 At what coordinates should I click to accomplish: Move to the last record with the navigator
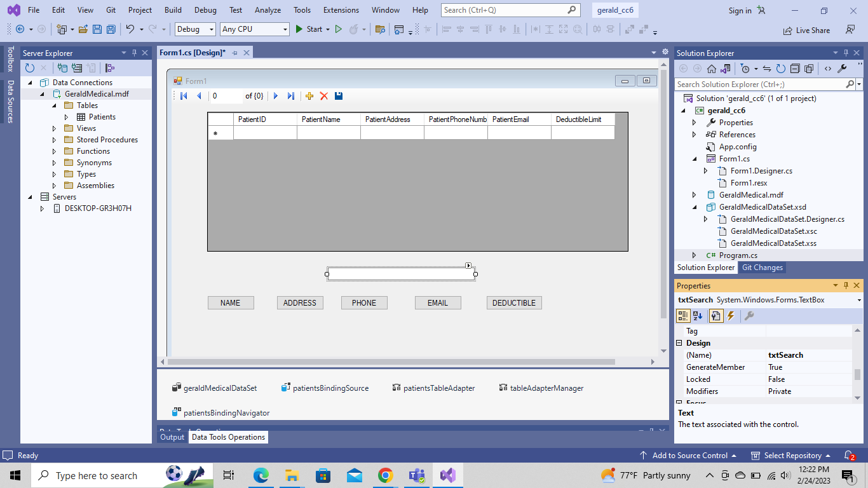pyautogui.click(x=291, y=95)
